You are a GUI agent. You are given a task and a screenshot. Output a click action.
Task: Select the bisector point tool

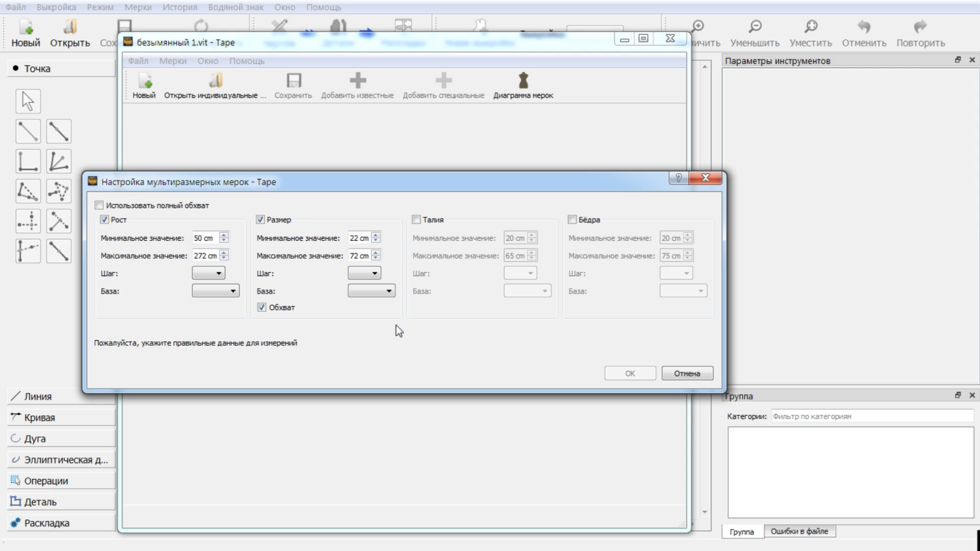[x=59, y=161]
